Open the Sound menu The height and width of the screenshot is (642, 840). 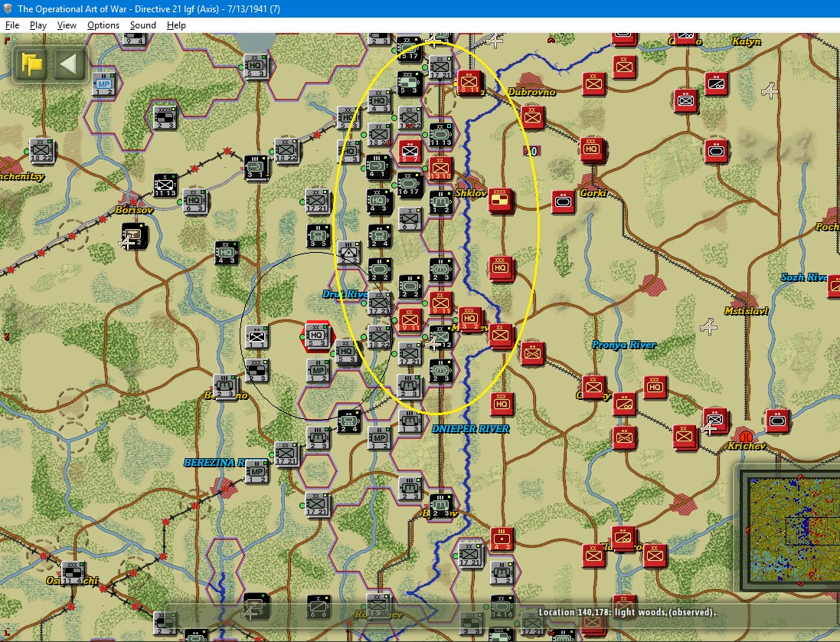[x=142, y=25]
